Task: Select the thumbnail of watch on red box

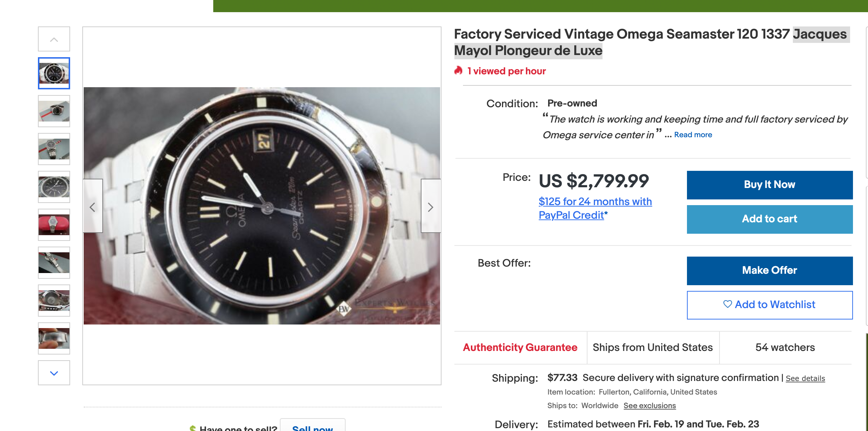Action: click(x=54, y=111)
